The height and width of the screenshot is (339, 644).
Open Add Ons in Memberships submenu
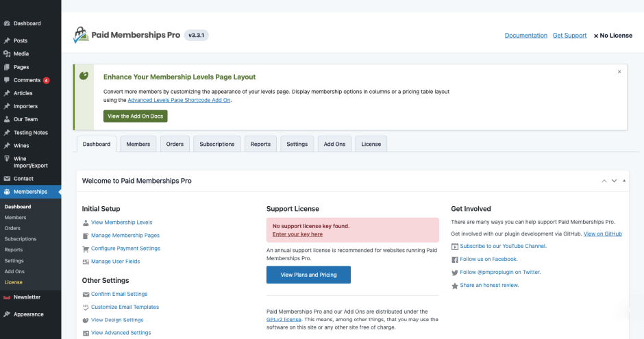[x=14, y=271]
